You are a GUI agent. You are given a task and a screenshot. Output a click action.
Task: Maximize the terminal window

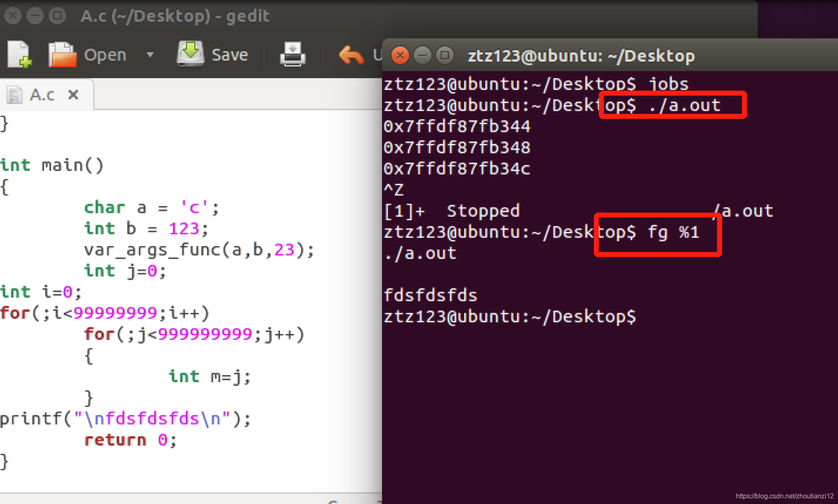coord(445,55)
